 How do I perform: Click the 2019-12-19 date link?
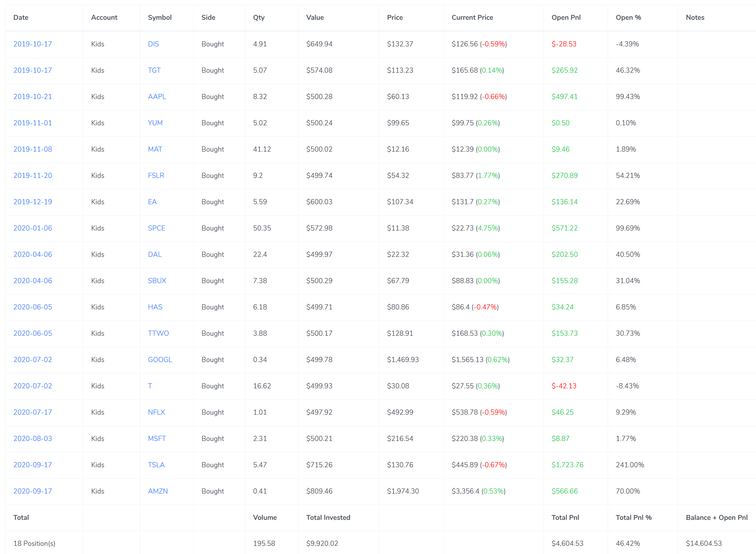pyautogui.click(x=32, y=202)
